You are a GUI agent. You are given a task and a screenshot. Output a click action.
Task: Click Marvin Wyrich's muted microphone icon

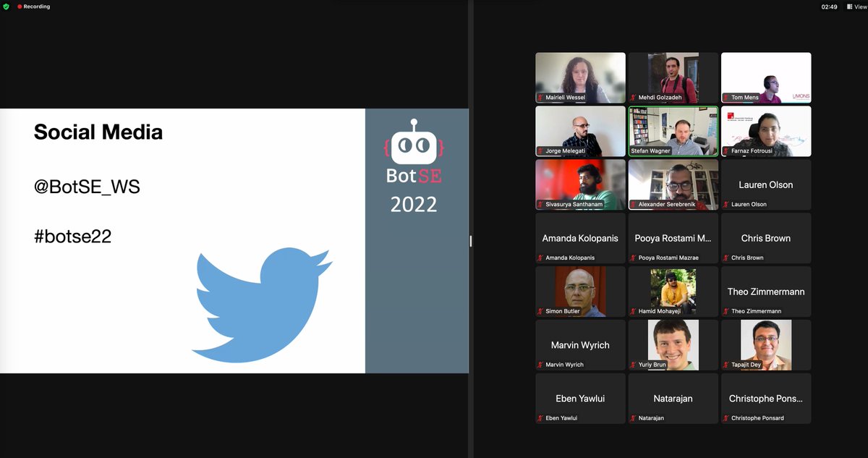point(540,365)
